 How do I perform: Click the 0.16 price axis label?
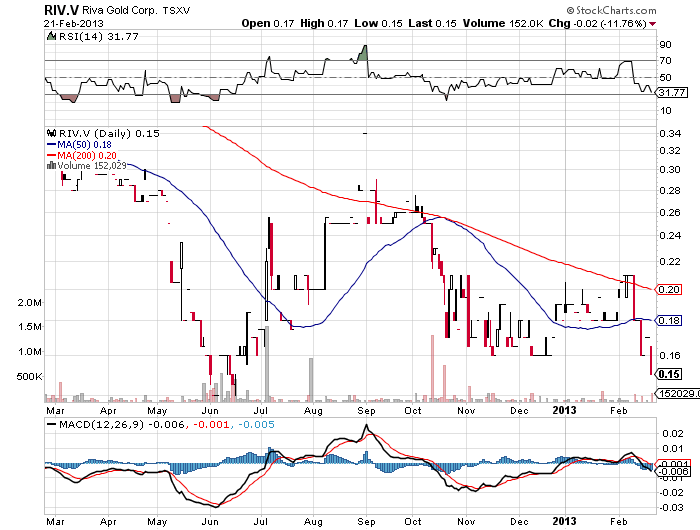click(670, 355)
